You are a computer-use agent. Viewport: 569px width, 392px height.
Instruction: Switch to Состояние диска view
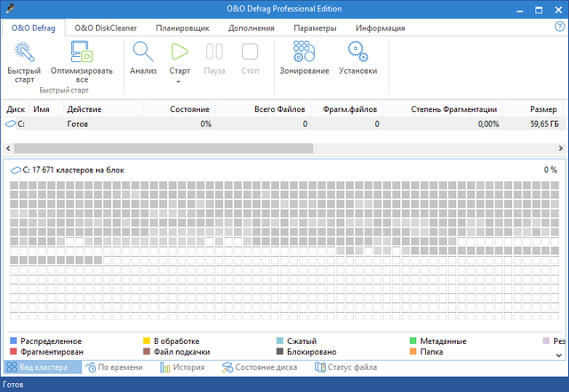261,367
